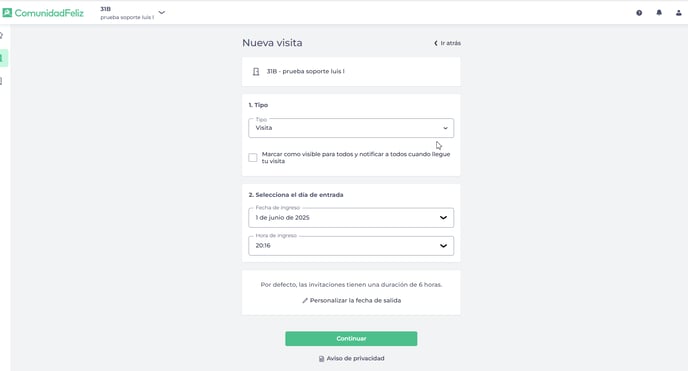Go back with 'Ir atrás' link
Viewport: 688px width, 371px height.
tap(448, 43)
